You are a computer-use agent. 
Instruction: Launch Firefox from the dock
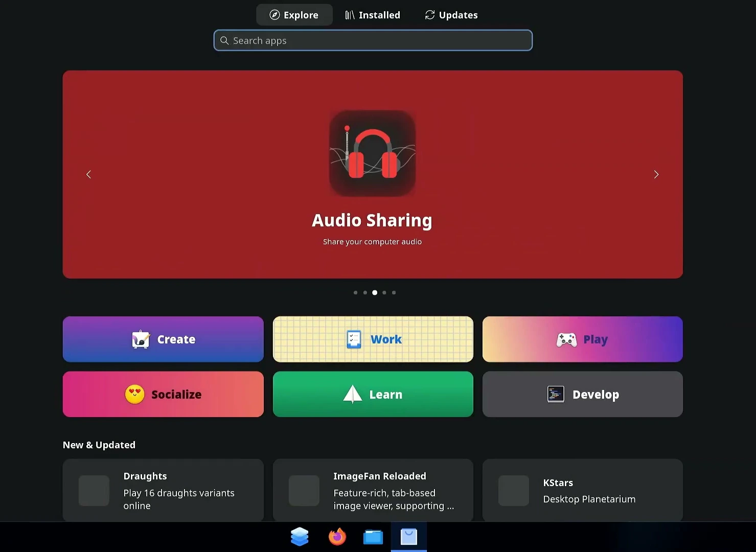(337, 537)
